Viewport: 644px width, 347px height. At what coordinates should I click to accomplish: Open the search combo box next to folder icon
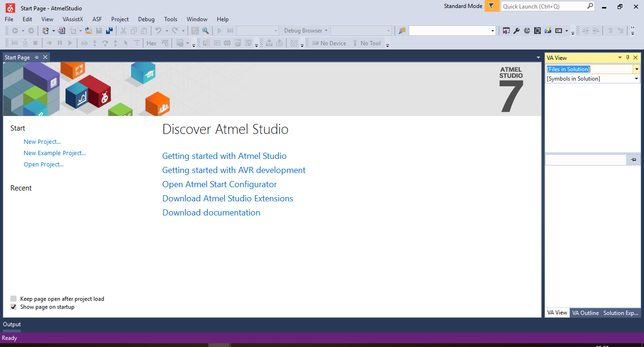452,31
